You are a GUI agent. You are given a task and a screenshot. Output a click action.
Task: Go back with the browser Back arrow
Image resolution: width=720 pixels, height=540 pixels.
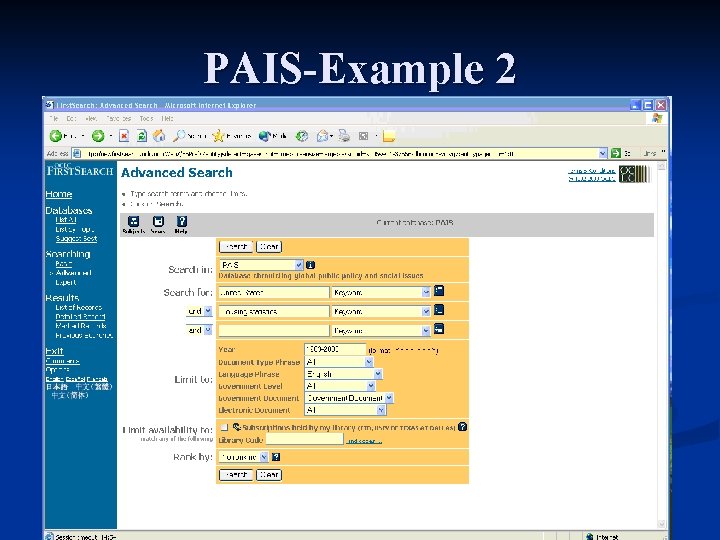click(56, 136)
